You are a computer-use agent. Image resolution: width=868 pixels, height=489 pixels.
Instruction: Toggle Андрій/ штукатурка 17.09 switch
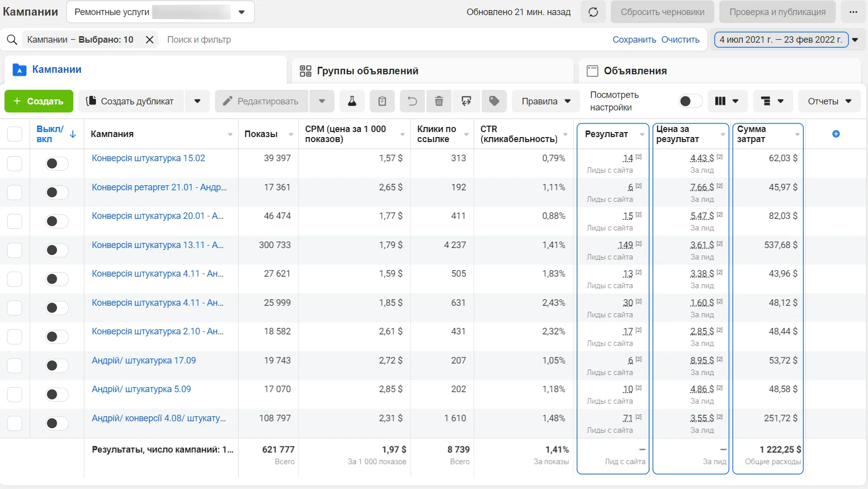(57, 365)
